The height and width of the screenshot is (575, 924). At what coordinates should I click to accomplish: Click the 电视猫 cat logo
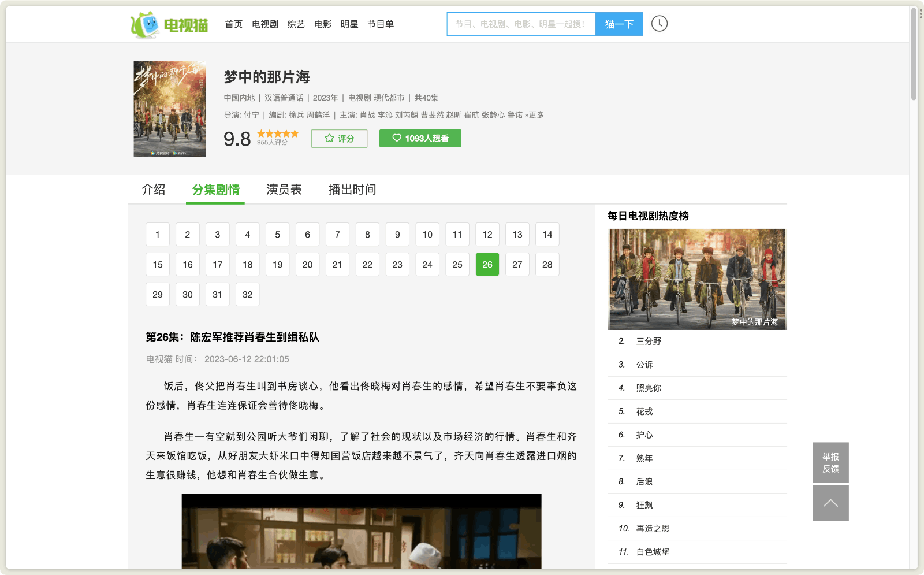[169, 25]
